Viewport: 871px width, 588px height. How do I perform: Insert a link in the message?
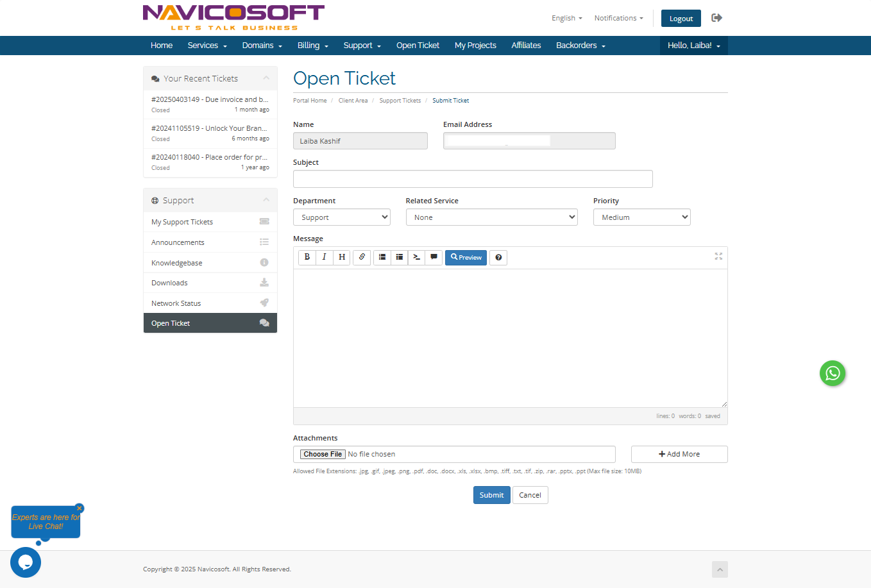[362, 257]
